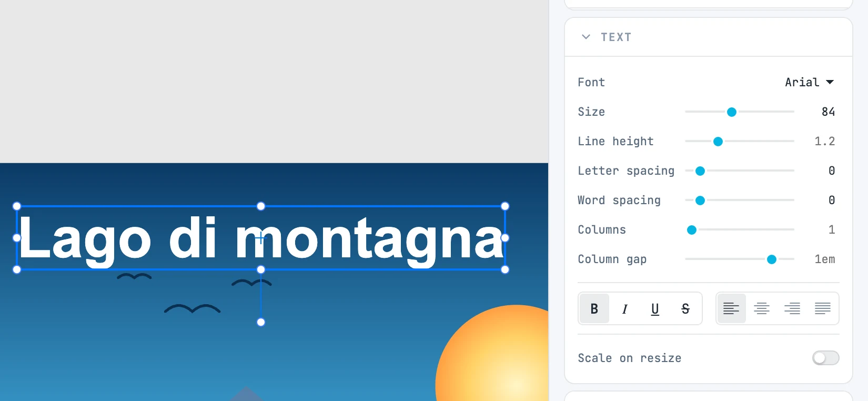The image size is (868, 401).
Task: Click the 'Line height' label
Action: point(615,141)
